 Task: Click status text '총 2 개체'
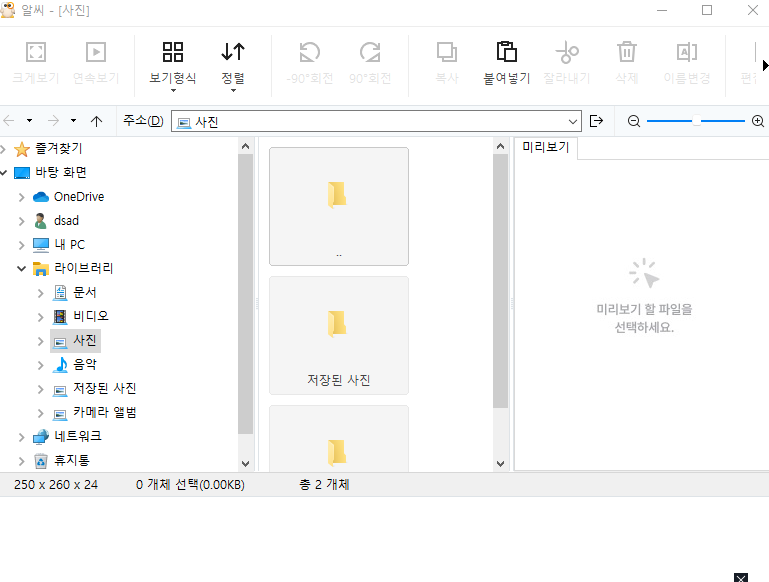tap(324, 485)
